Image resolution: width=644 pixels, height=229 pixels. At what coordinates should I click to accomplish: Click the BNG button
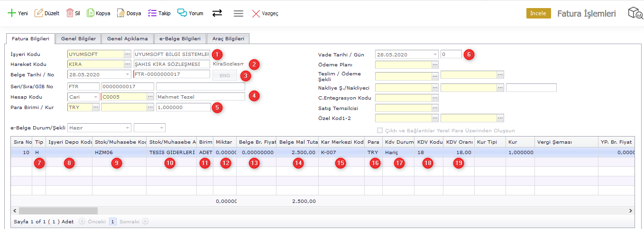224,75
